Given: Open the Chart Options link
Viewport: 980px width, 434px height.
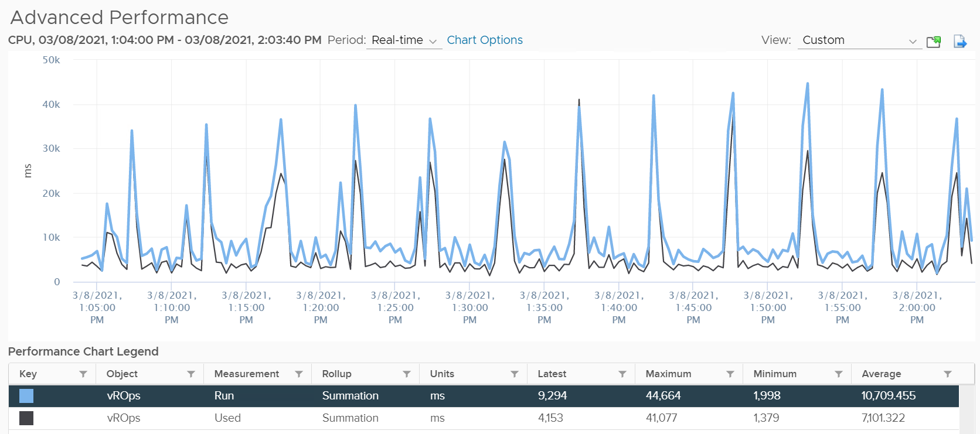Looking at the screenshot, I should [x=485, y=40].
